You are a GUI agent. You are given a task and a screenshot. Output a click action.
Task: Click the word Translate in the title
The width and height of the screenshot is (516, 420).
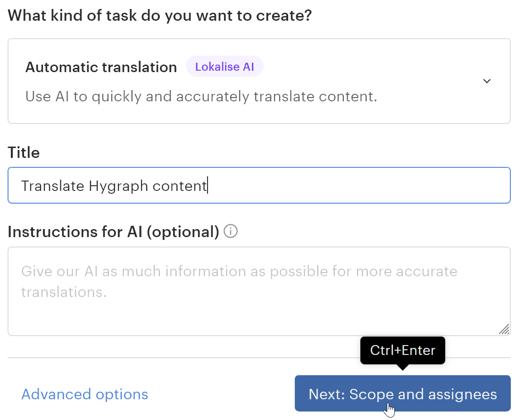[x=53, y=186]
